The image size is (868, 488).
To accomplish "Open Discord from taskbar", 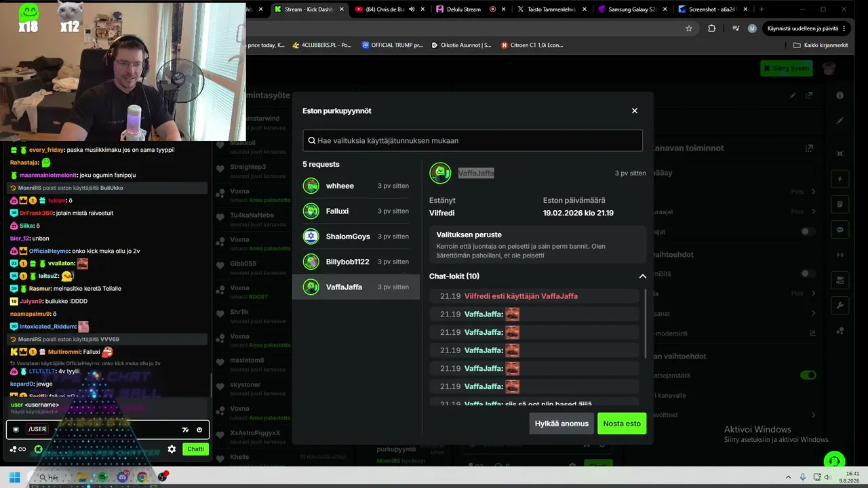I will tap(122, 477).
